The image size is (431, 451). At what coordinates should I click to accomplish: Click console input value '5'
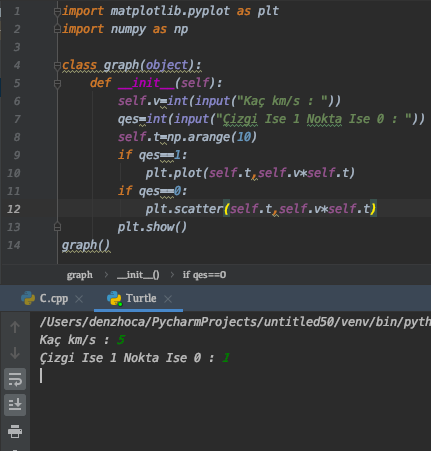coord(121,340)
